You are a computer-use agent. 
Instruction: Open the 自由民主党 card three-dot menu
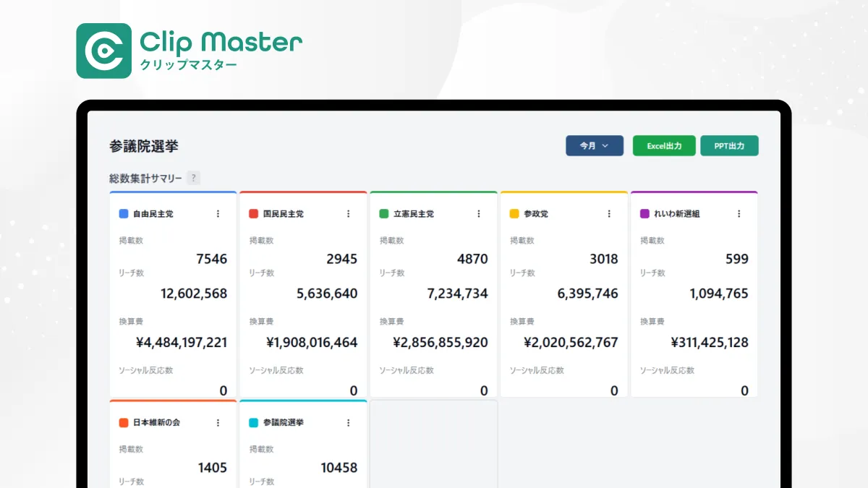218,214
